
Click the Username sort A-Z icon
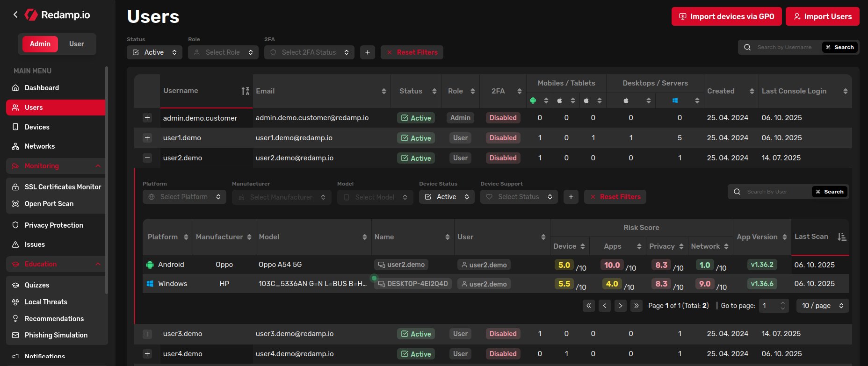point(245,91)
